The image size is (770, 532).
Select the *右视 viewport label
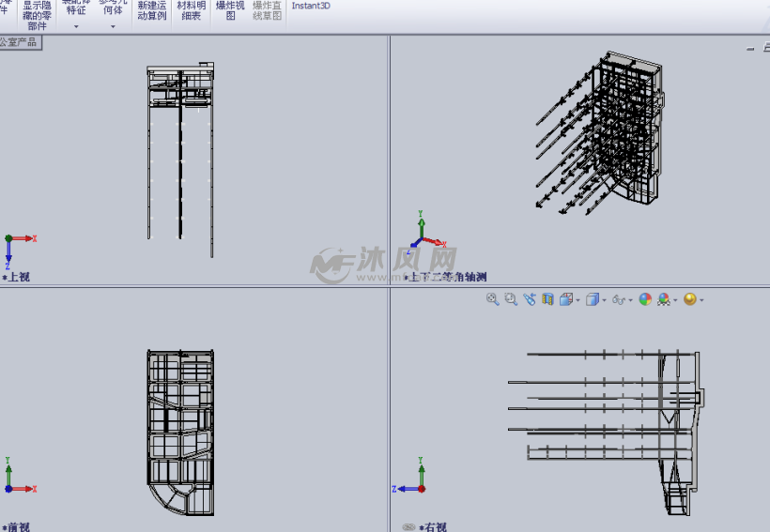click(433, 527)
